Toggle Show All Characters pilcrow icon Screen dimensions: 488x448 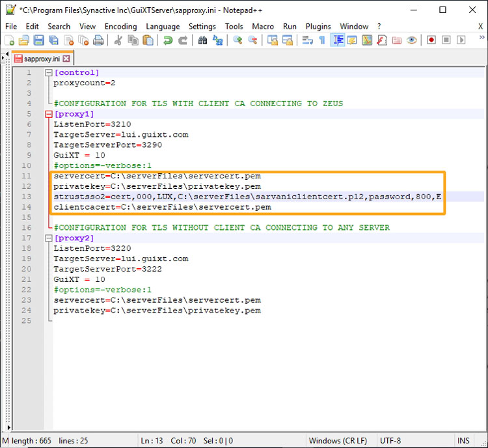(322, 40)
